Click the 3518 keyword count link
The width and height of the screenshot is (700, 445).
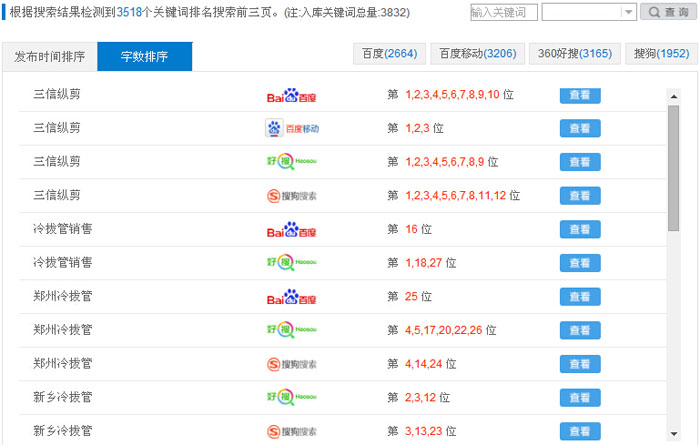pyautogui.click(x=129, y=12)
